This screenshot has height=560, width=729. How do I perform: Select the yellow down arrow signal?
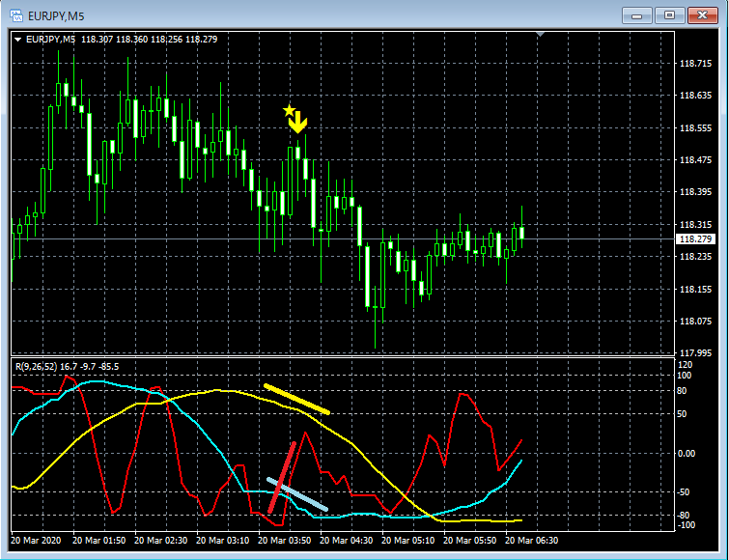(x=297, y=123)
